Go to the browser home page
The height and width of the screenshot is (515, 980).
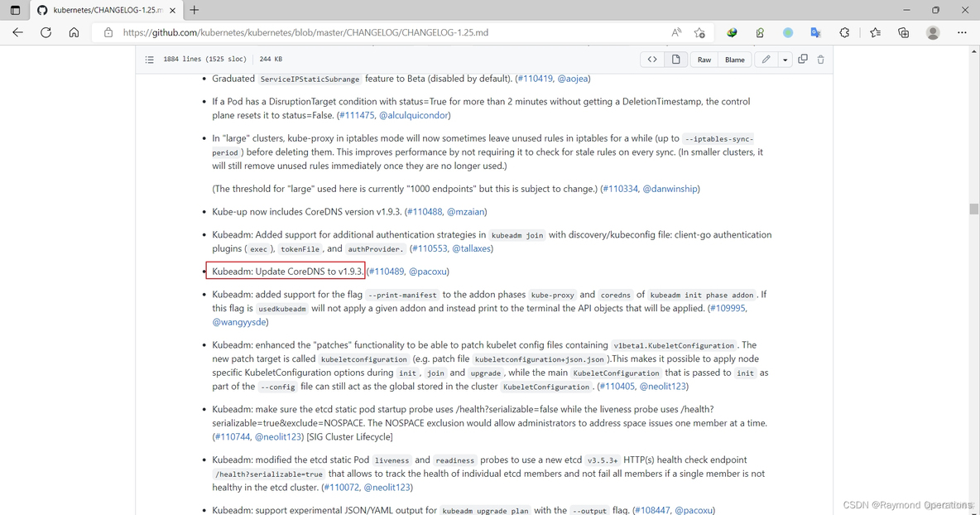tap(74, 32)
